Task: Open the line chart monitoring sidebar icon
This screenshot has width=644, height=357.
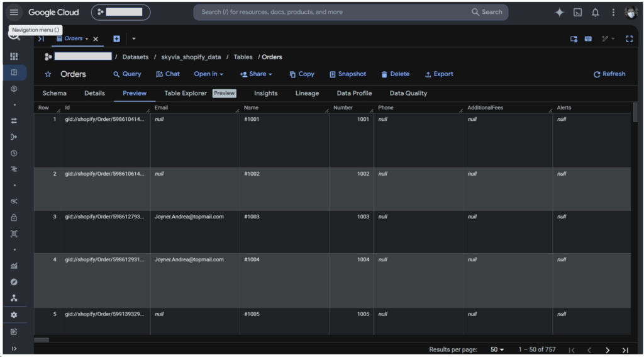Action: tap(14, 266)
